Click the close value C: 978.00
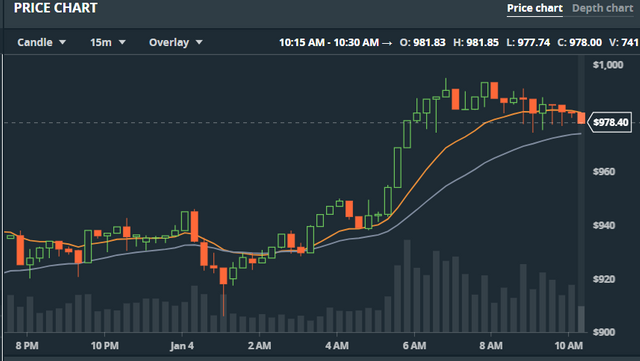The image size is (640, 361). coord(580,42)
